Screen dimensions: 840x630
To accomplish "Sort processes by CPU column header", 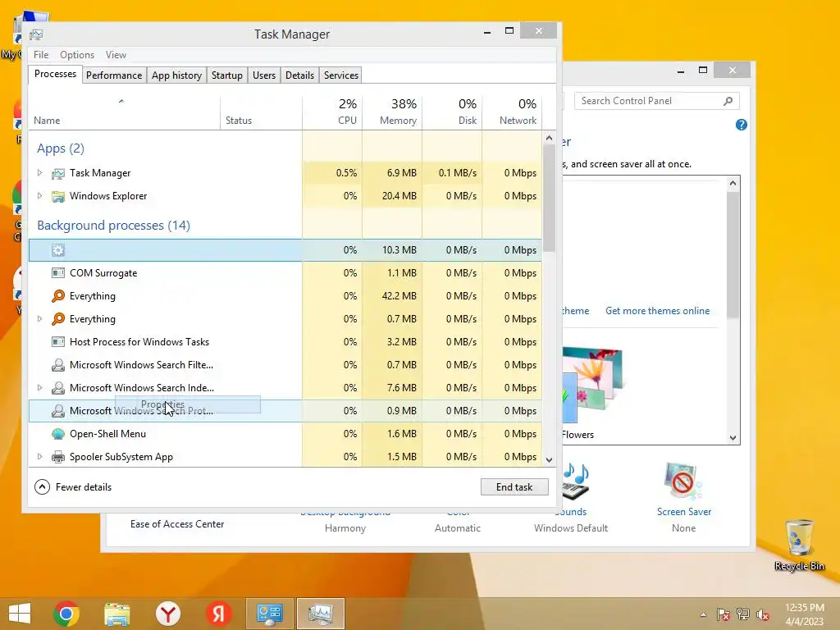I will tap(332, 112).
